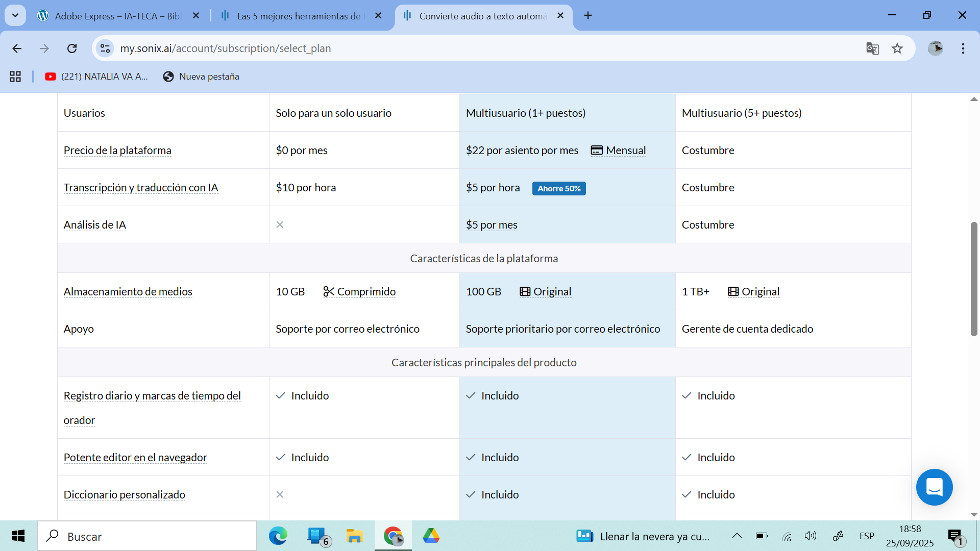Image resolution: width=980 pixels, height=551 pixels.
Task: Show hidden system tray icons
Action: click(x=737, y=536)
